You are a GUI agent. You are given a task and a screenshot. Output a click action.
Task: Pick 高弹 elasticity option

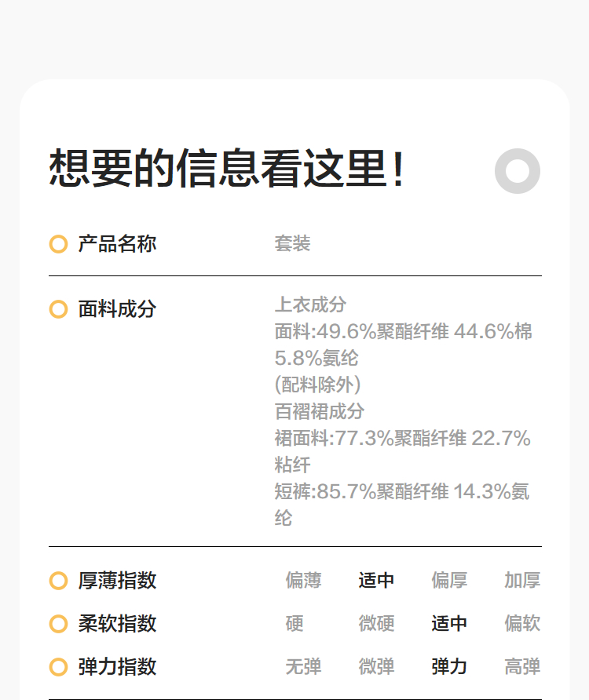tap(522, 667)
